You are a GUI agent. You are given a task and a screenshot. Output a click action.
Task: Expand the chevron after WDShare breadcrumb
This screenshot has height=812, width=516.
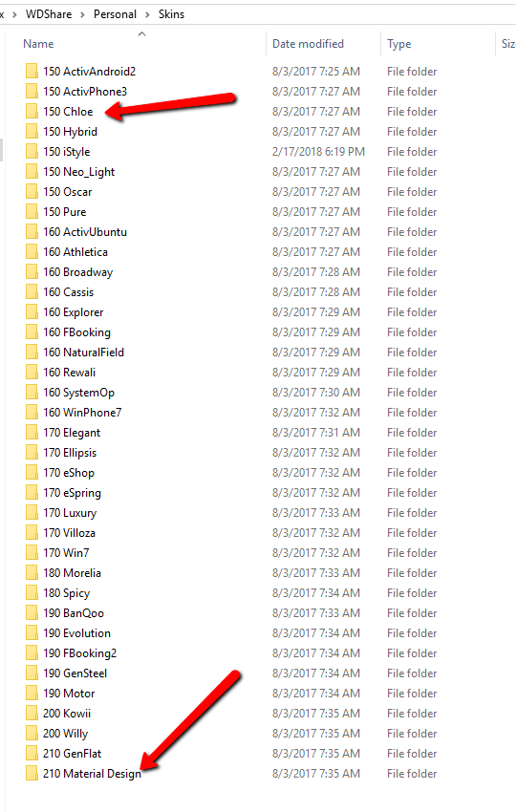(x=82, y=14)
